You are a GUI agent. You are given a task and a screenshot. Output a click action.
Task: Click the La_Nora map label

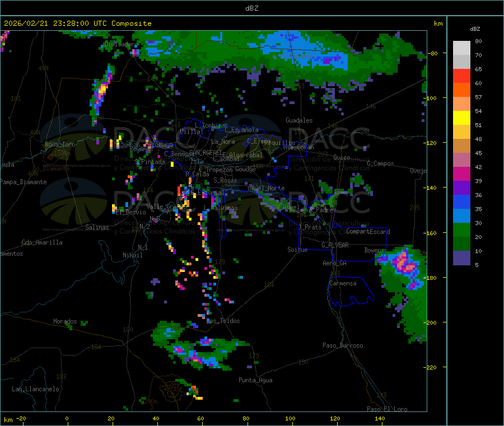223,142
